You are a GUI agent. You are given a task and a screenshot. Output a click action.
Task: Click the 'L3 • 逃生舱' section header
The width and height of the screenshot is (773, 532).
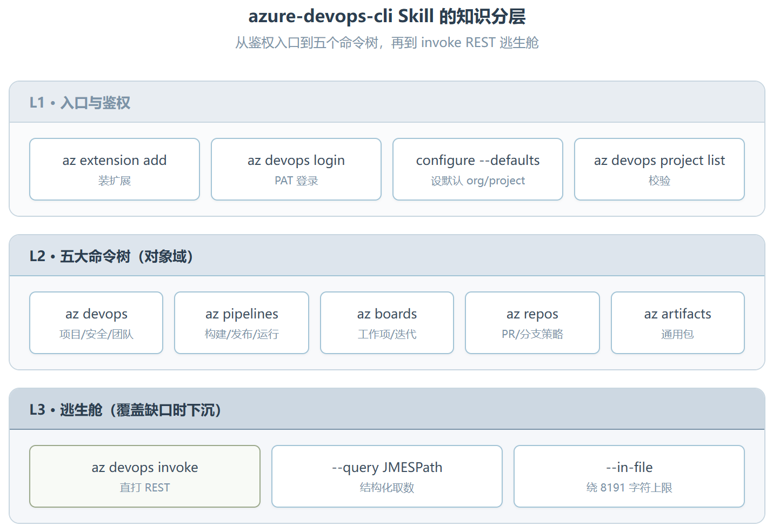pyautogui.click(x=387, y=409)
